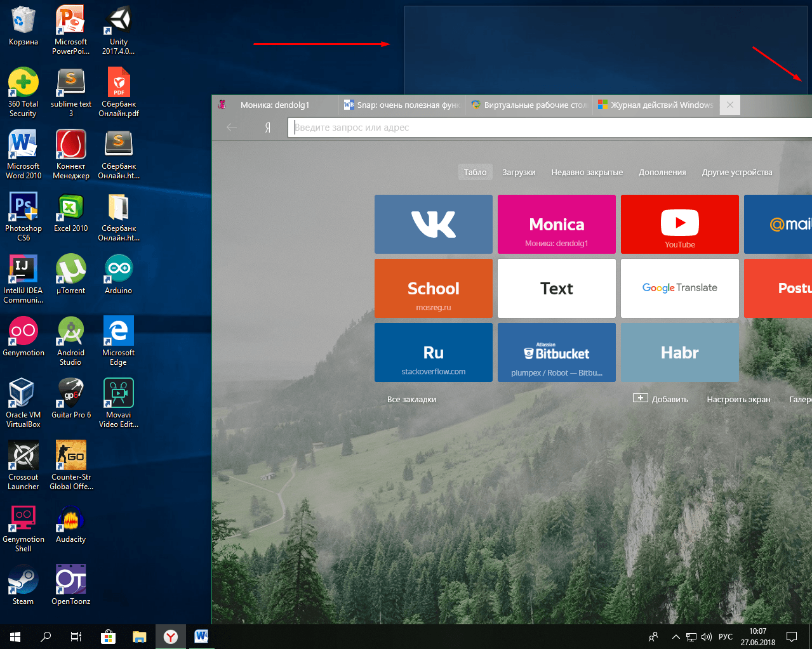Launch Microsoft Store from the taskbar
The height and width of the screenshot is (649, 812).
[x=109, y=636]
